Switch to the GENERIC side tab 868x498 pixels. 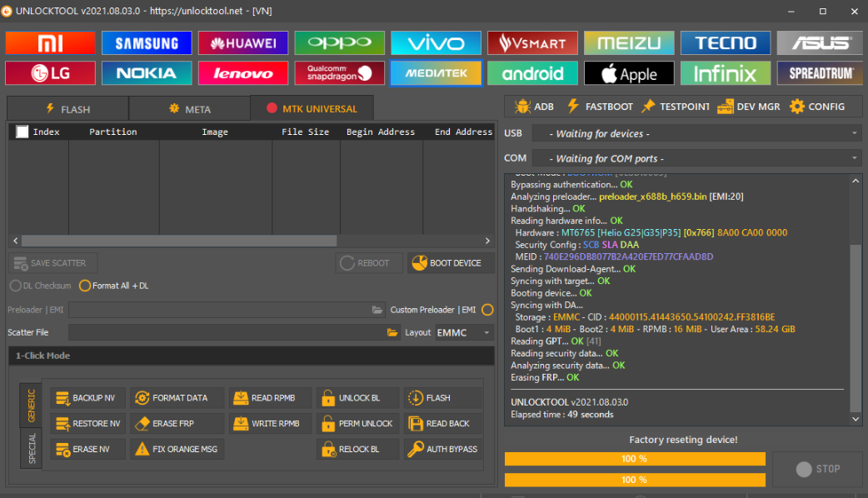31,405
